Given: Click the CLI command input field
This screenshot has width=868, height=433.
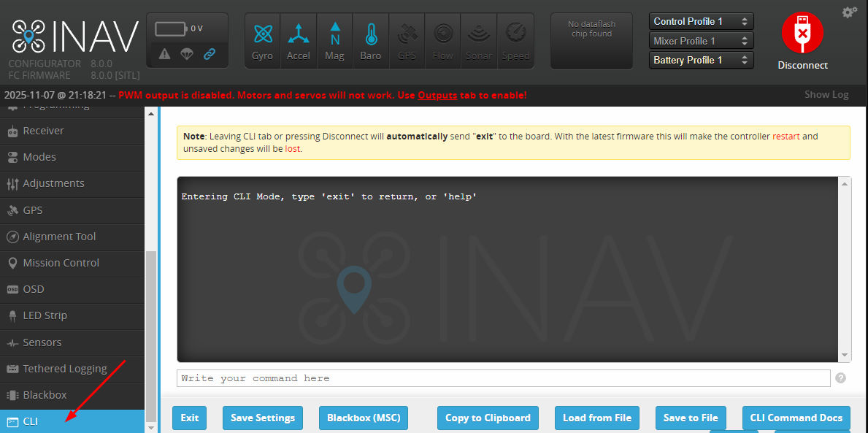Looking at the screenshot, I should 503,378.
